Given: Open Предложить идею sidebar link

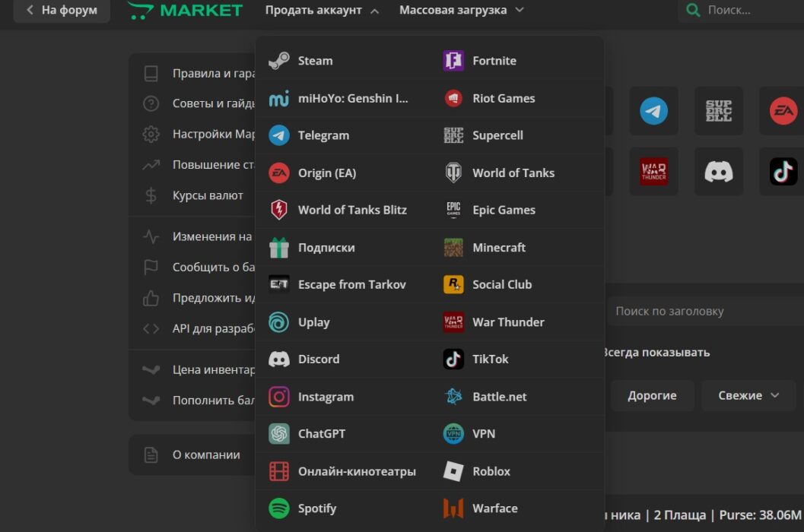Looking at the screenshot, I should (x=192, y=298).
